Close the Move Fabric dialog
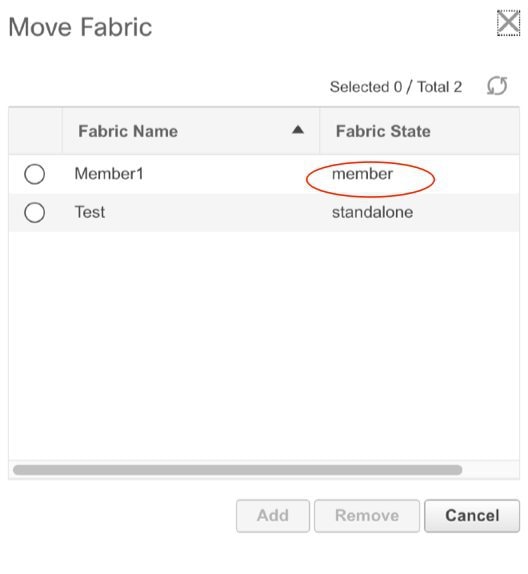The width and height of the screenshot is (528, 574). [x=508, y=23]
